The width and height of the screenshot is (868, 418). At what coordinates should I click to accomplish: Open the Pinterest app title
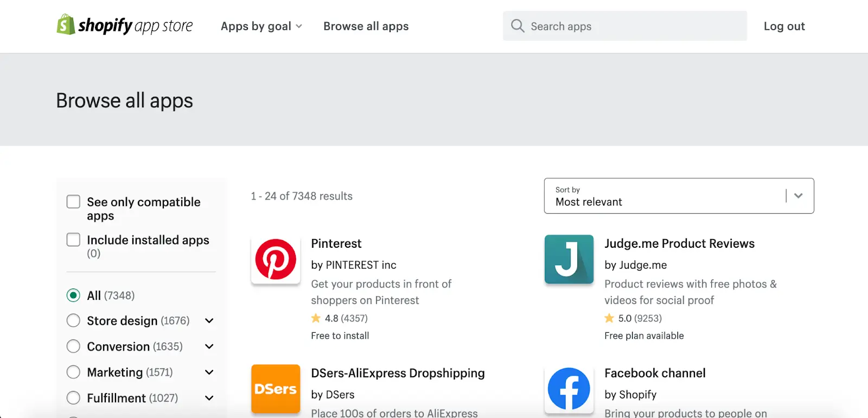click(336, 243)
